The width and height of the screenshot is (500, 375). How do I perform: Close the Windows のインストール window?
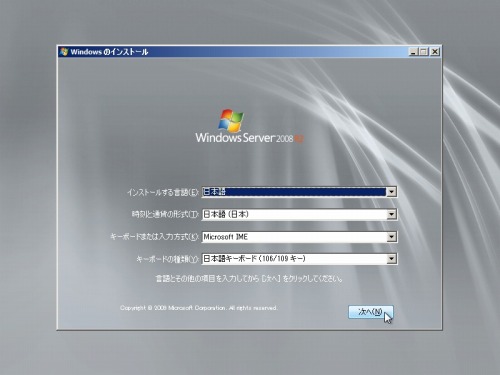435,52
